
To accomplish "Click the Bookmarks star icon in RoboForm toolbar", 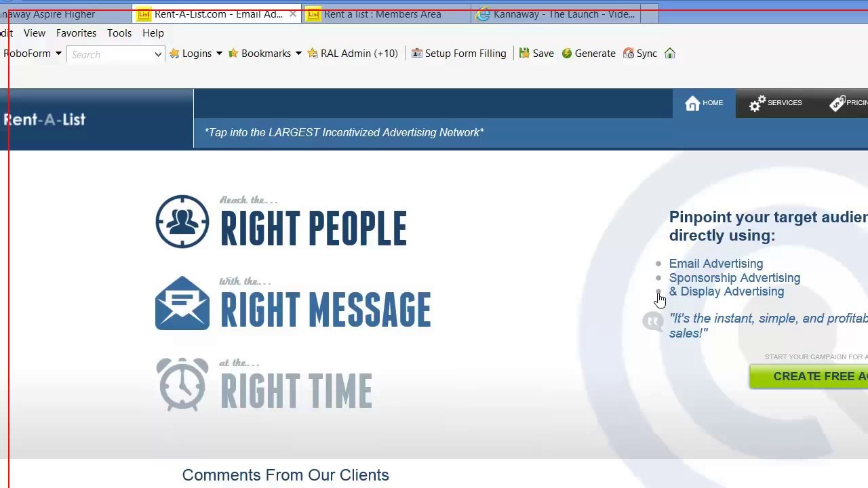I will 233,54.
